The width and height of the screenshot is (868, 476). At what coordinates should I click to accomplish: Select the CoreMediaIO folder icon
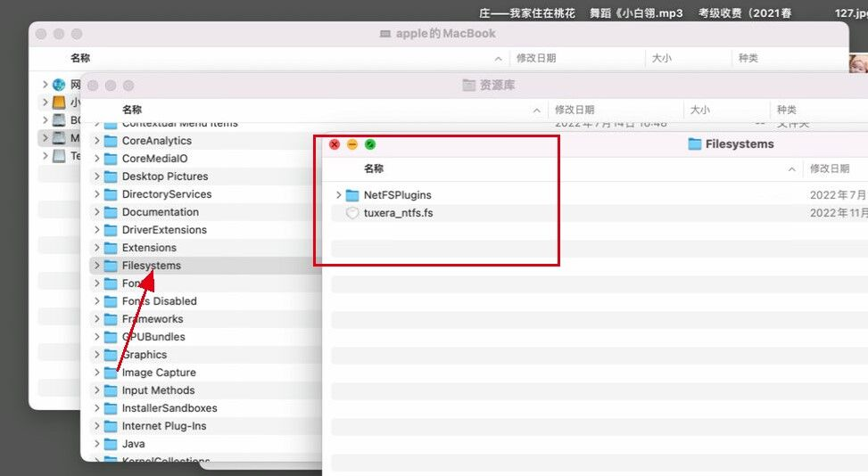click(x=111, y=159)
